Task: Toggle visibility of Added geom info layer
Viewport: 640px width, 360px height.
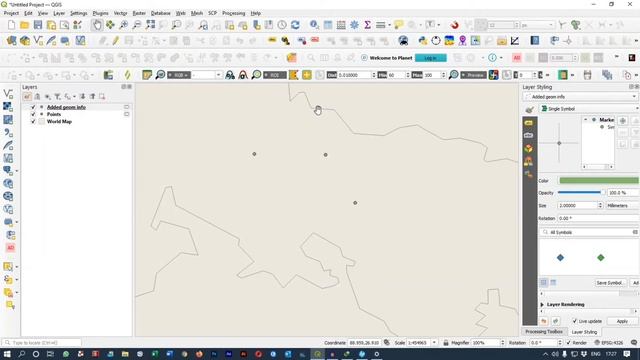Action: pyautogui.click(x=33, y=107)
